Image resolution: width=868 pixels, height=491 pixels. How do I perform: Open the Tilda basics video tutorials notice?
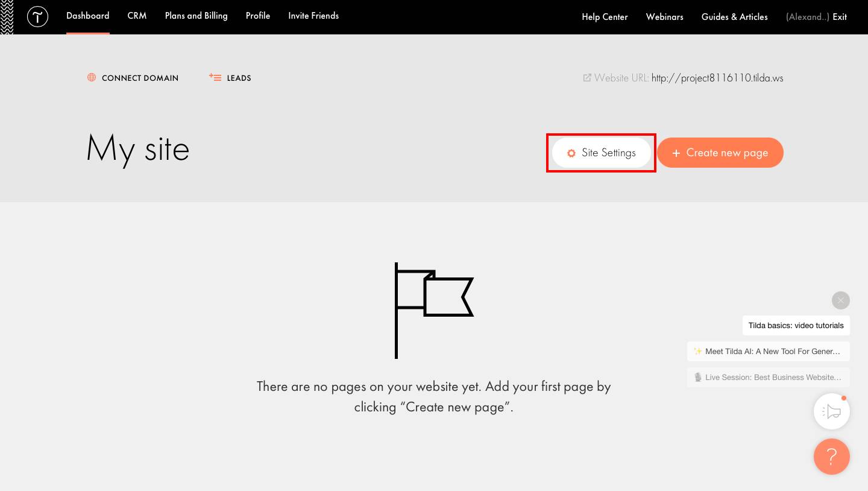(796, 325)
